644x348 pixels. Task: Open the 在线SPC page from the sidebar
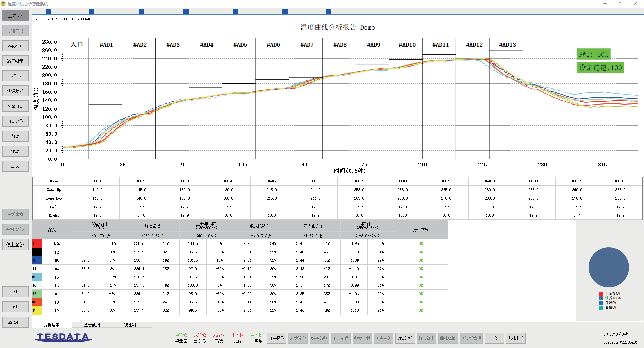point(15,46)
